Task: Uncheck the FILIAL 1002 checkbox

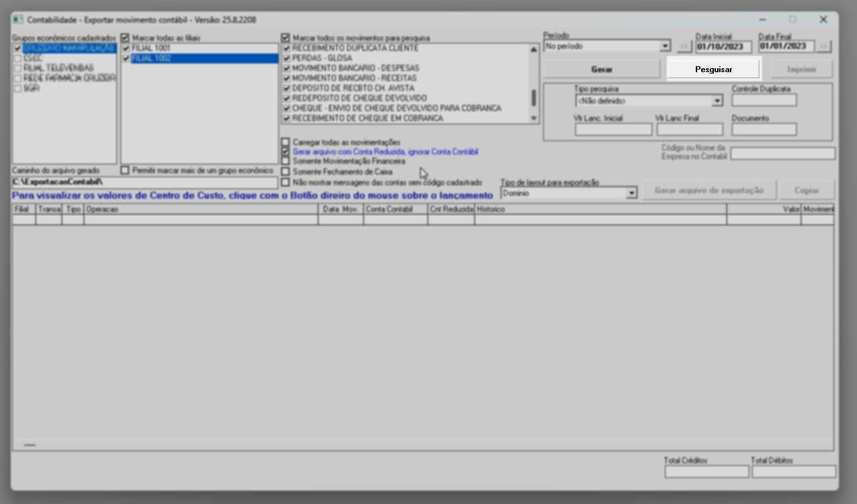Action: coord(126,59)
